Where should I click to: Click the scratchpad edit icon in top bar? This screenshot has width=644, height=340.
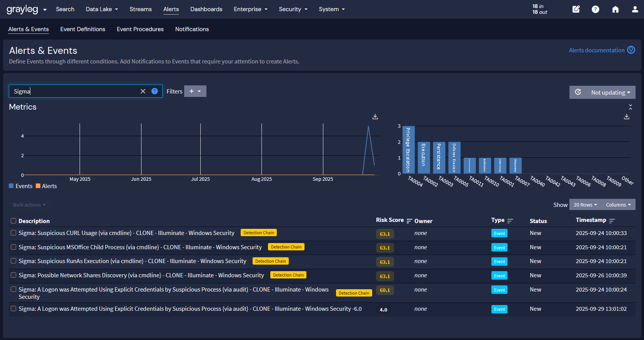coord(576,9)
